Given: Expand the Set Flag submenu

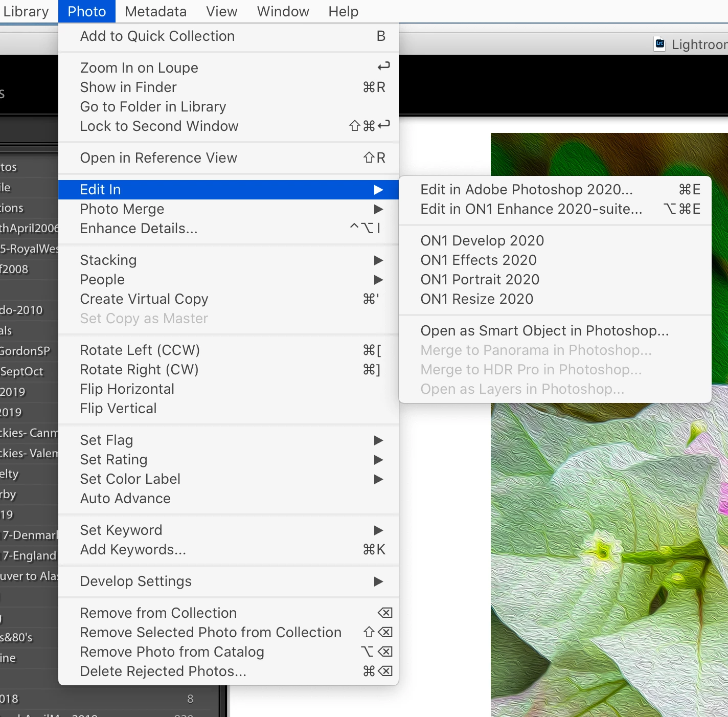Looking at the screenshot, I should [x=229, y=440].
